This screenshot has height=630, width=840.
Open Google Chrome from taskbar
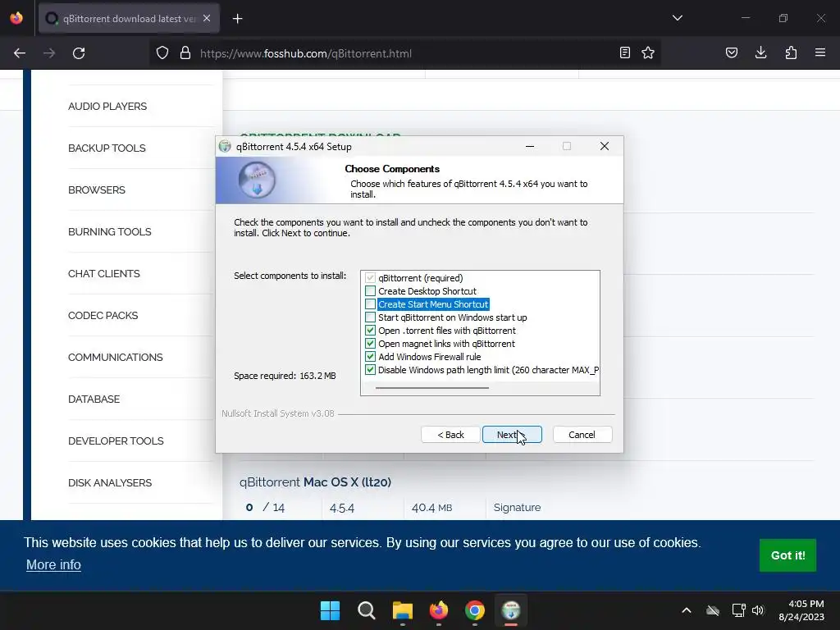pos(475,610)
